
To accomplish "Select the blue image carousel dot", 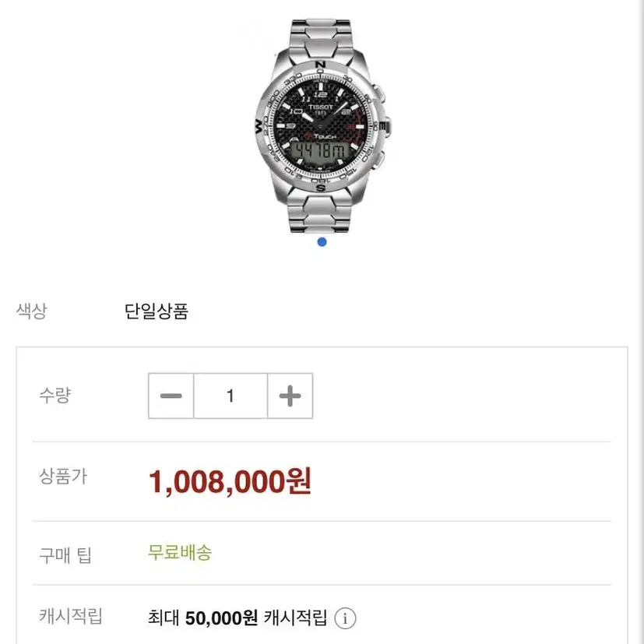I will click(x=322, y=242).
